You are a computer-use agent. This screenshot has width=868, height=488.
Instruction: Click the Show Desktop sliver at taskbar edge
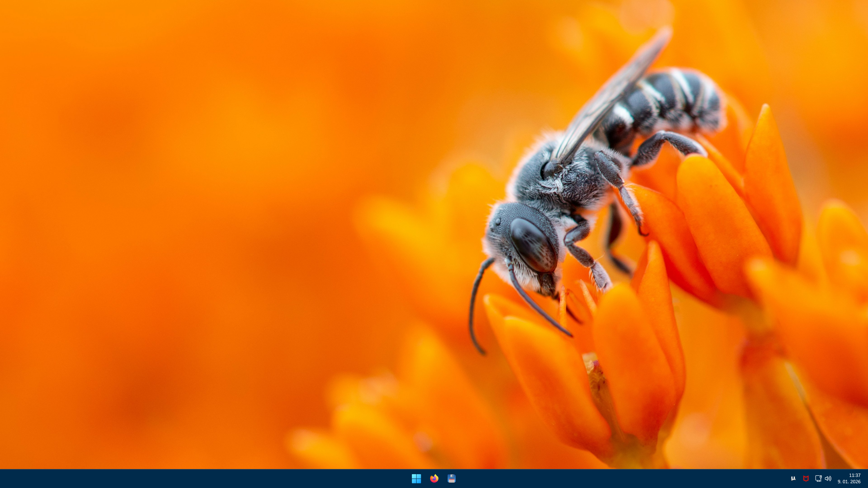pyautogui.click(x=867, y=478)
